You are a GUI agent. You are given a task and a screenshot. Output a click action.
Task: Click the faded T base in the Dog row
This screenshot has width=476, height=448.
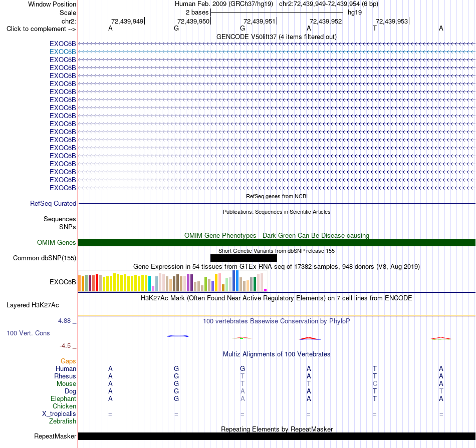(x=441, y=391)
